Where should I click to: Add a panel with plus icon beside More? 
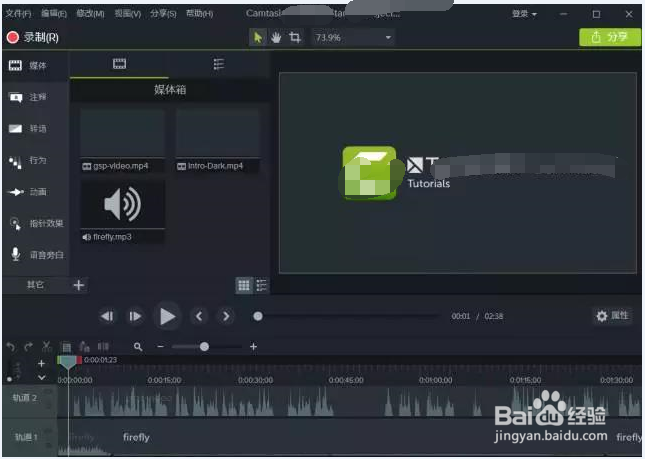point(79,285)
